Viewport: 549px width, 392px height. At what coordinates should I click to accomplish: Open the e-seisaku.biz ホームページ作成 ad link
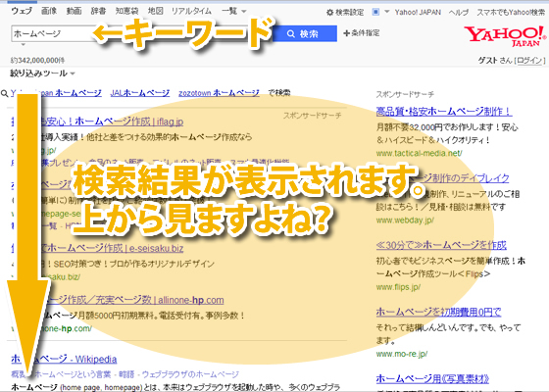click(x=97, y=248)
